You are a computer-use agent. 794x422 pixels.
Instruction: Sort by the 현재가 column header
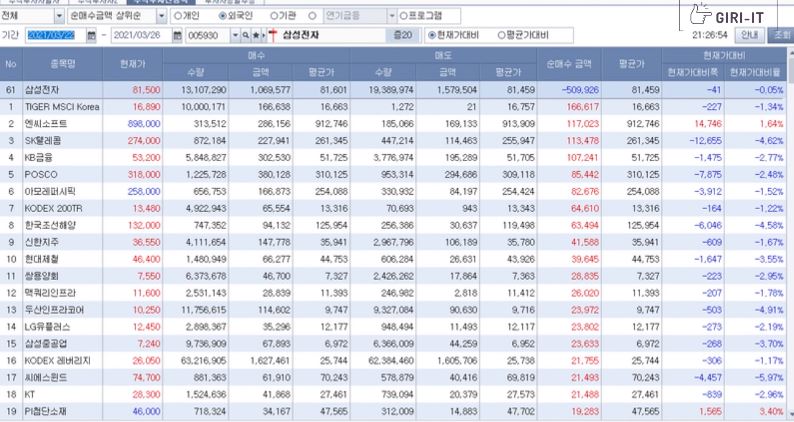click(133, 64)
